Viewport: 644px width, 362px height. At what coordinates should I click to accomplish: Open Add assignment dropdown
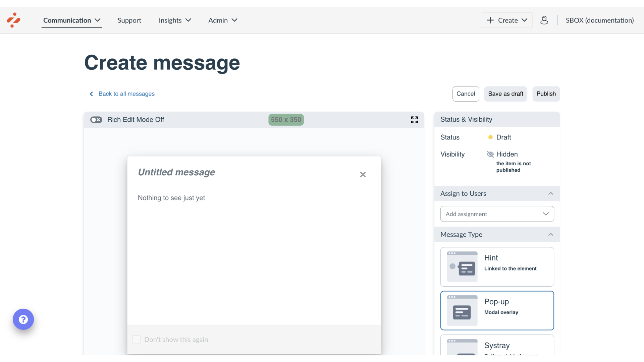[497, 214]
